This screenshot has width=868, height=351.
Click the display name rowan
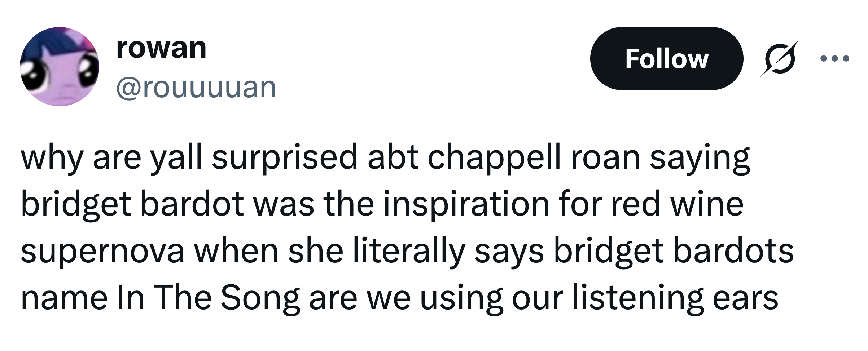(161, 49)
